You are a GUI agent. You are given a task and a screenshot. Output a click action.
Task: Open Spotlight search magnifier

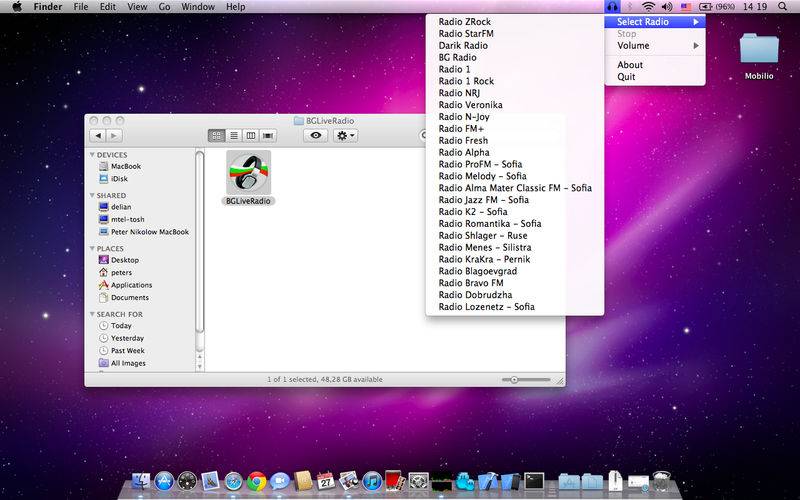click(x=782, y=7)
